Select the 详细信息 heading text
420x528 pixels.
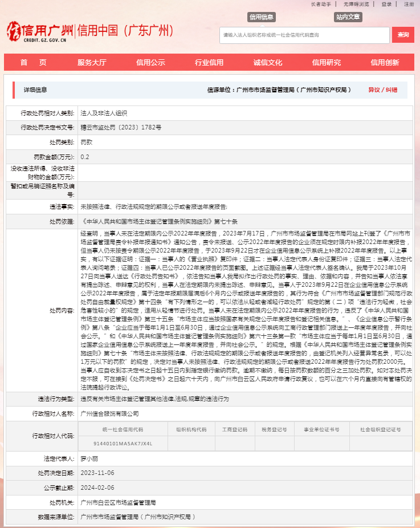click(35, 90)
